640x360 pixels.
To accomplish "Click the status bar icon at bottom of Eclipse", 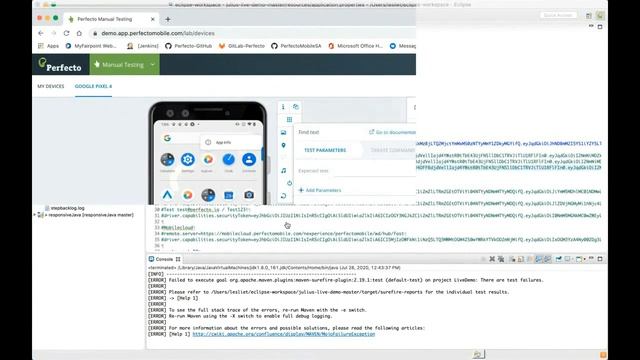I will pyautogui.click(x=478, y=354).
